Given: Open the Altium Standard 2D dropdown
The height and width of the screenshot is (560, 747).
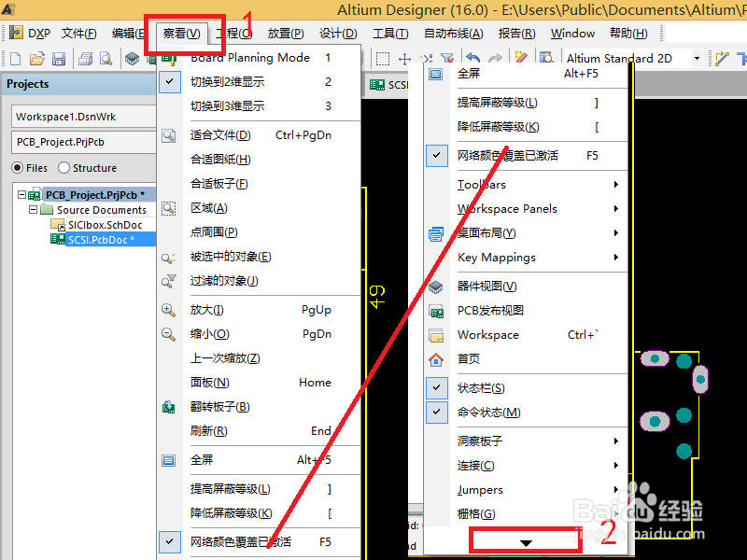Looking at the screenshot, I should click(696, 57).
